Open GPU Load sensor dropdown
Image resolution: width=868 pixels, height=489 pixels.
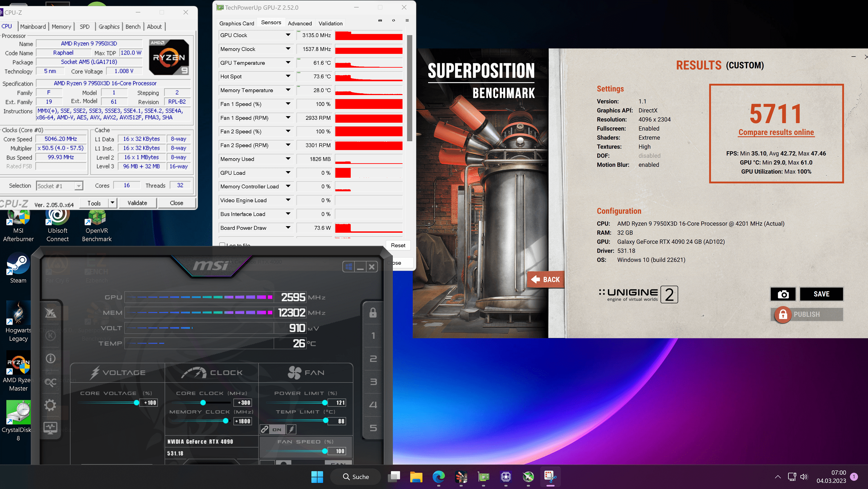288,173
